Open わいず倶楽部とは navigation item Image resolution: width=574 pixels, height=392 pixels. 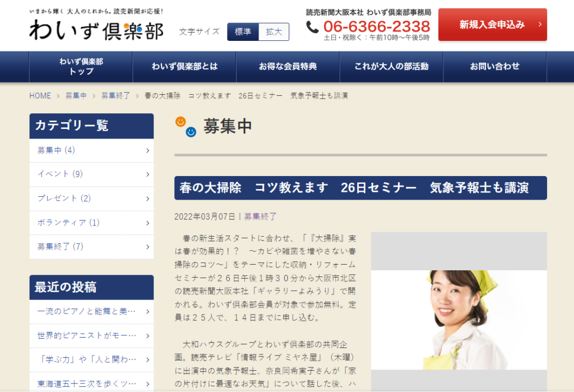point(184,67)
